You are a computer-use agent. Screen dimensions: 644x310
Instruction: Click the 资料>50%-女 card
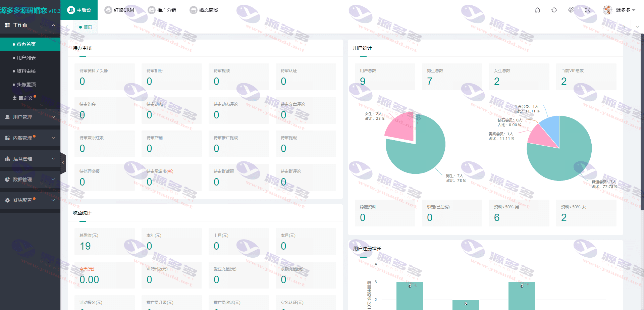[x=586, y=213]
